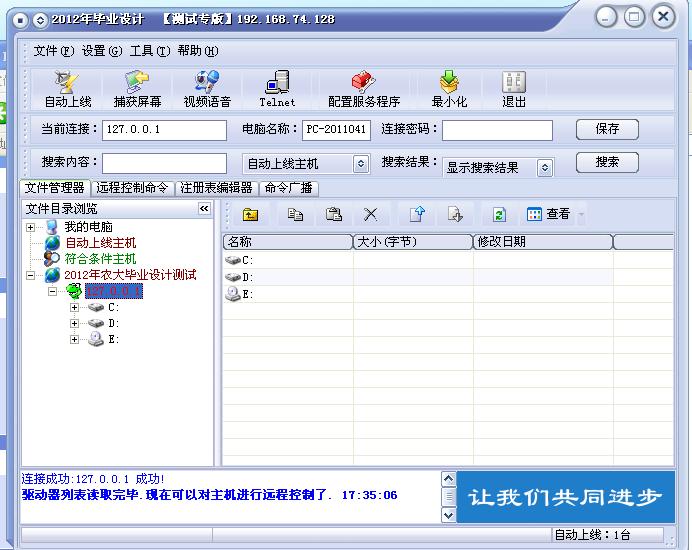Open the 捕获屏幕 screen capture tool

click(137, 90)
